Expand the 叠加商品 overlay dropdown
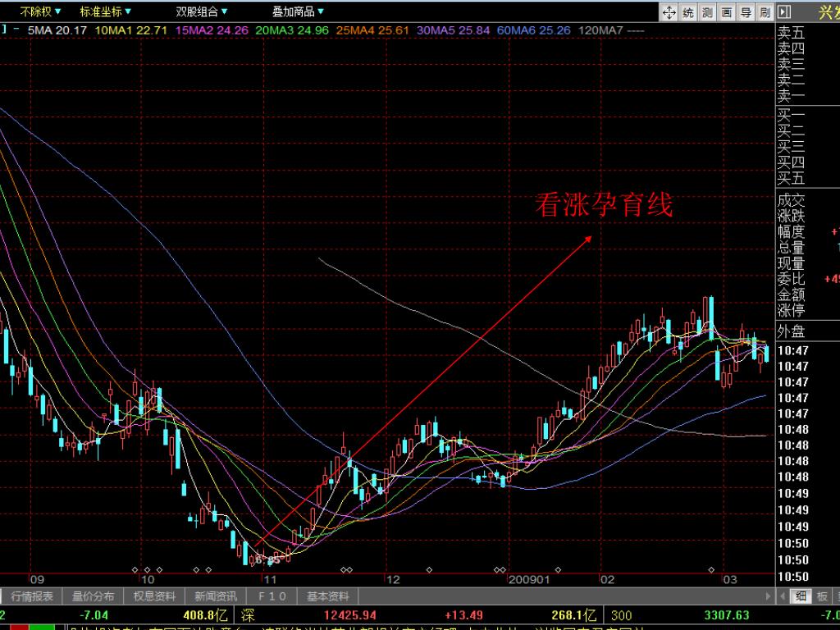 coord(298,11)
